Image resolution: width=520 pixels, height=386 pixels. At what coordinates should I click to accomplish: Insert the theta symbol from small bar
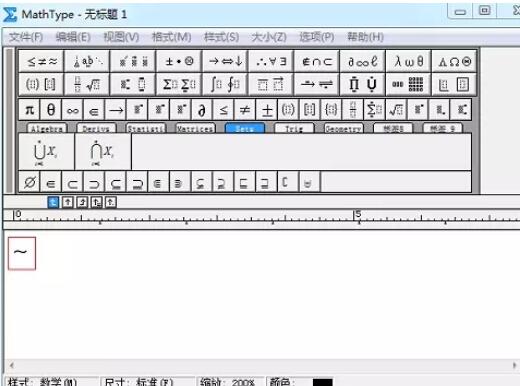coord(51,110)
